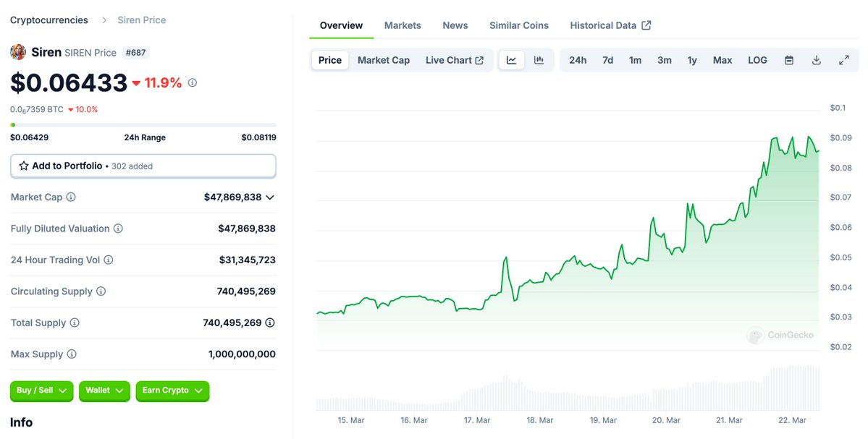Screen dimensions: 868x439
Task: Click the breadcrumb chevron after Cryptocurrencies
Action: point(104,20)
